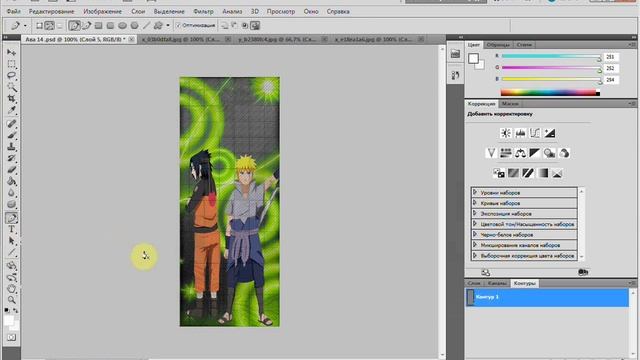This screenshot has width=640, height=360.
Task: Select the Crop tool
Action: click(x=11, y=98)
